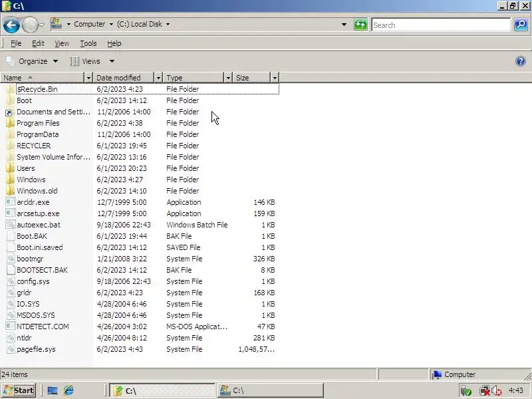The width and height of the screenshot is (532, 399).
Task: Sort by the Type column header
Action: pos(194,78)
